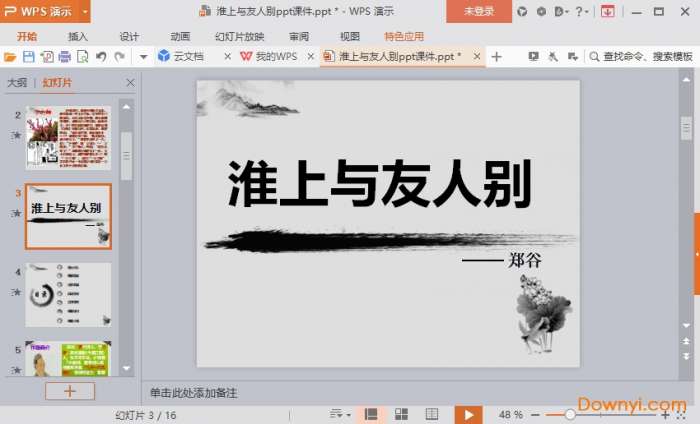The image size is (700, 424).
Task: Open the 特色应用 ribbon tab
Action: point(404,36)
